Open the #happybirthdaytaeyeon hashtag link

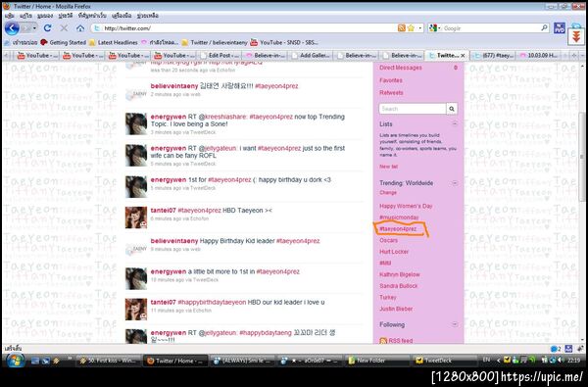(x=212, y=302)
